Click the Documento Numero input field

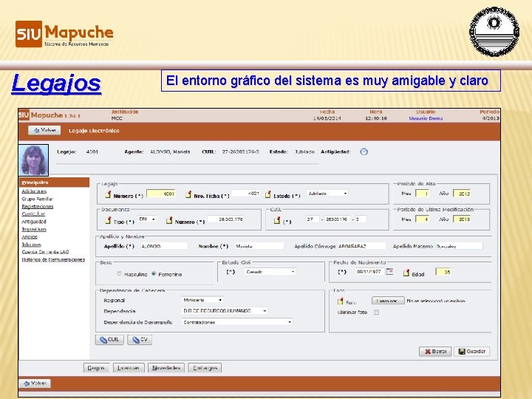[225, 219]
